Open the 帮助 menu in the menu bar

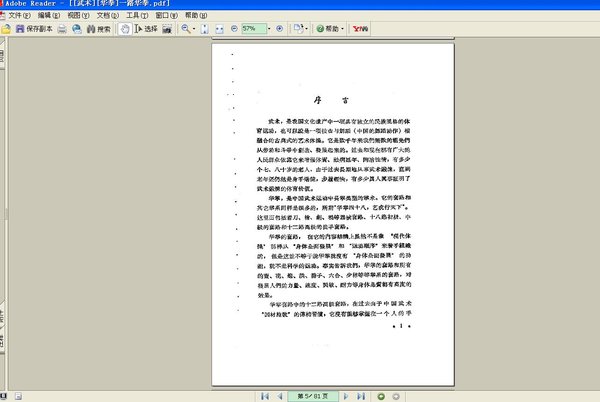coord(196,16)
